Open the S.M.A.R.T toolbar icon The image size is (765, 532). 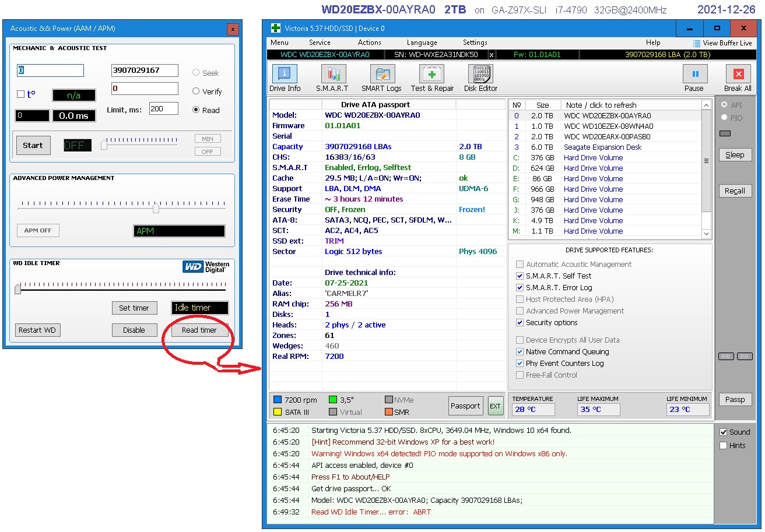click(334, 74)
